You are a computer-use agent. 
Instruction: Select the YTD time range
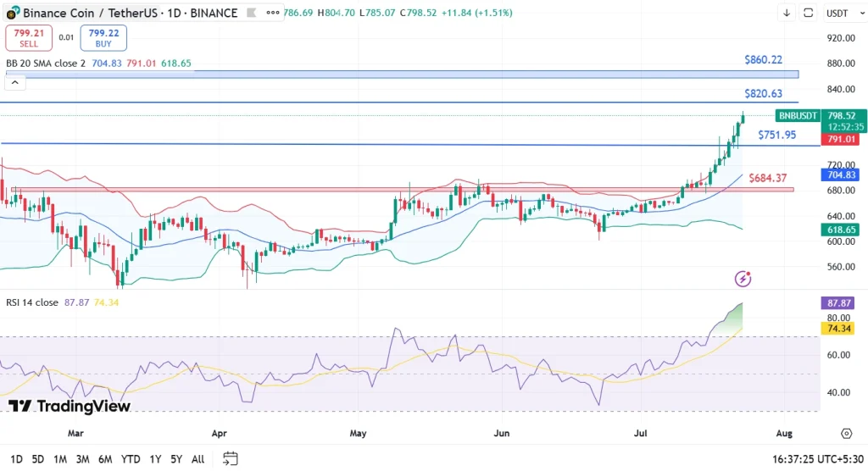[x=131, y=459]
